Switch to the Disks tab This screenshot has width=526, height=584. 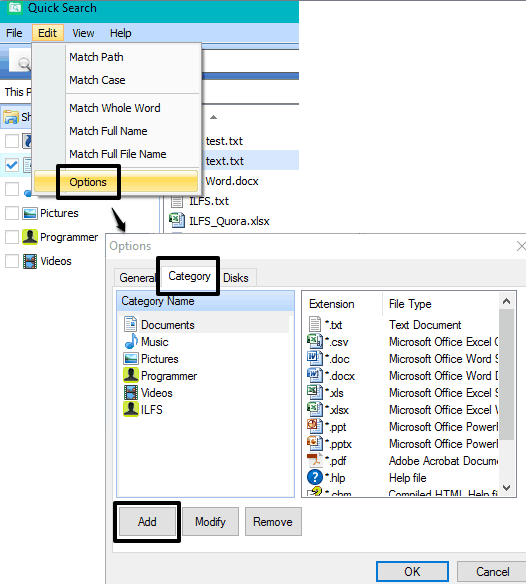point(236,278)
